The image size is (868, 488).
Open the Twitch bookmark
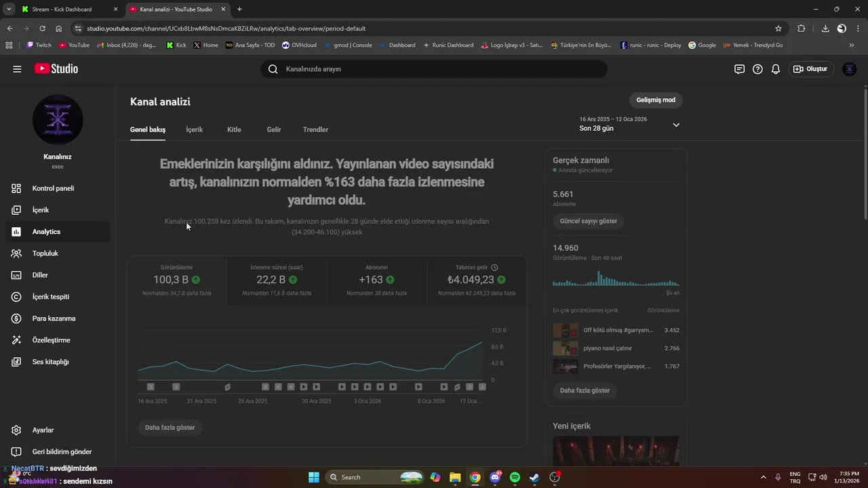39,45
